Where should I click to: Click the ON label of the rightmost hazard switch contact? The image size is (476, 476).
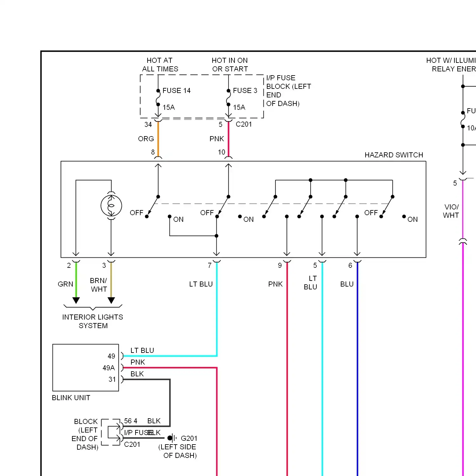coord(413,219)
